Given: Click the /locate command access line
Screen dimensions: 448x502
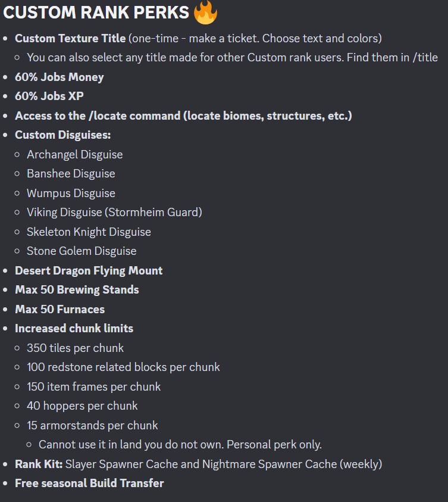Looking at the screenshot, I should pos(184,116).
